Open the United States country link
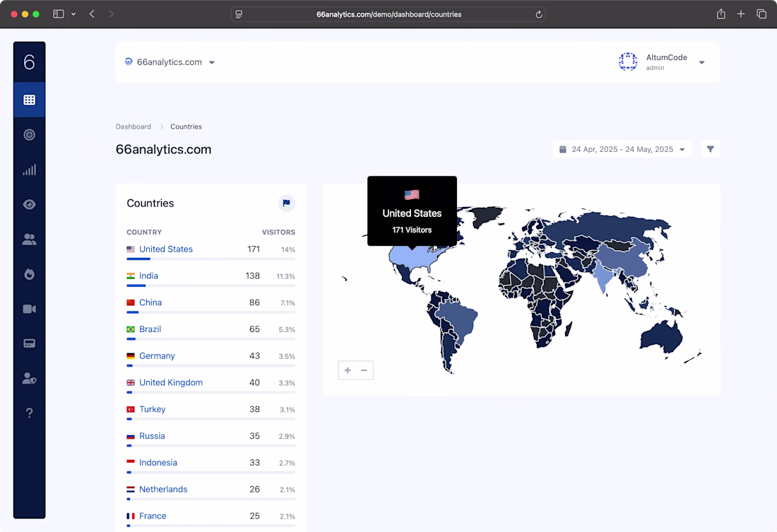 165,249
